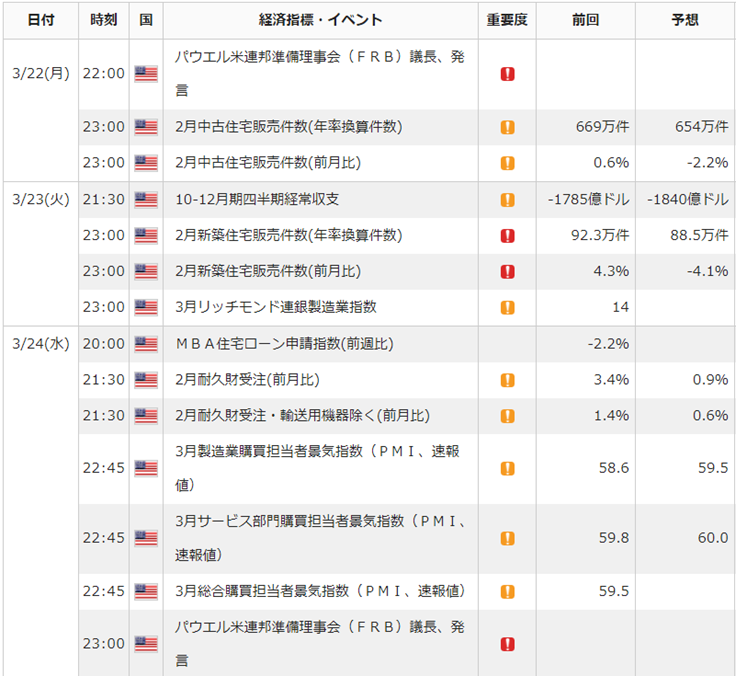Click forecast value 88.5万件
The width and height of the screenshot is (736, 676).
pyautogui.click(x=699, y=235)
